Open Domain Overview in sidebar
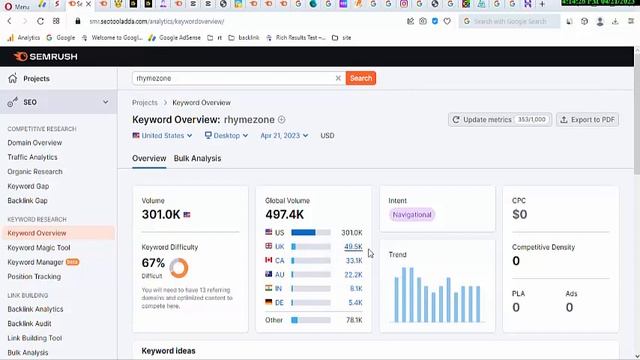Screen dimensions: 640x360 tap(35, 143)
